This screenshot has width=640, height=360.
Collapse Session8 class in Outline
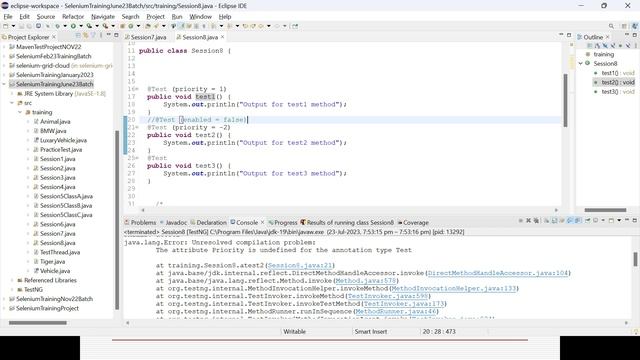pyautogui.click(x=581, y=64)
